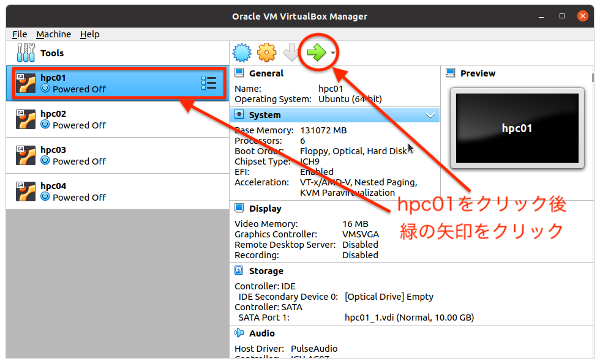This screenshot has width=600, height=364.
Task: Open System settings via header link
Action: (x=264, y=115)
